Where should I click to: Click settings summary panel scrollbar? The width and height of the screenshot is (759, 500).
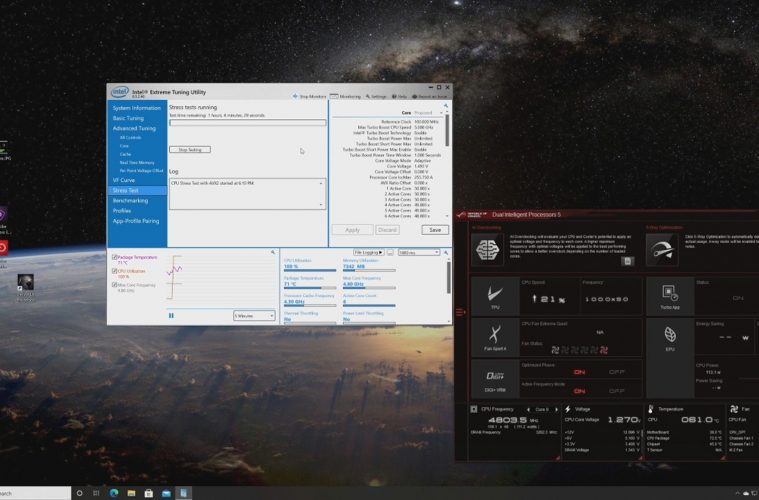pos(447,131)
